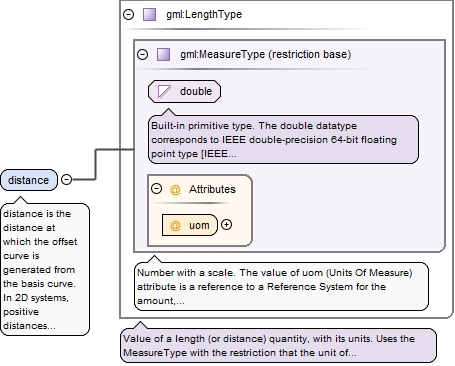Collapse the distance element node
The image size is (455, 366).
[67, 179]
